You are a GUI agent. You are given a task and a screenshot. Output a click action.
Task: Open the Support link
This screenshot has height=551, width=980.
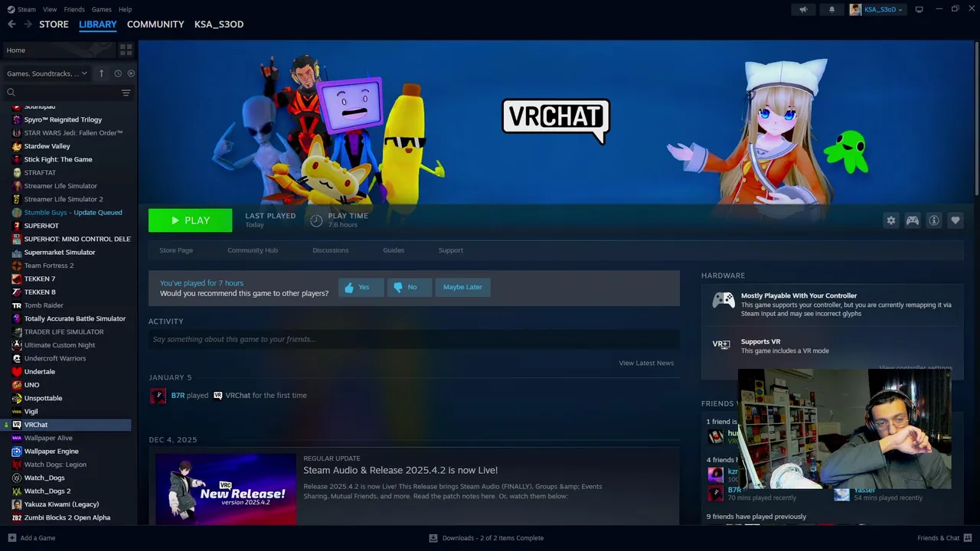[451, 250]
